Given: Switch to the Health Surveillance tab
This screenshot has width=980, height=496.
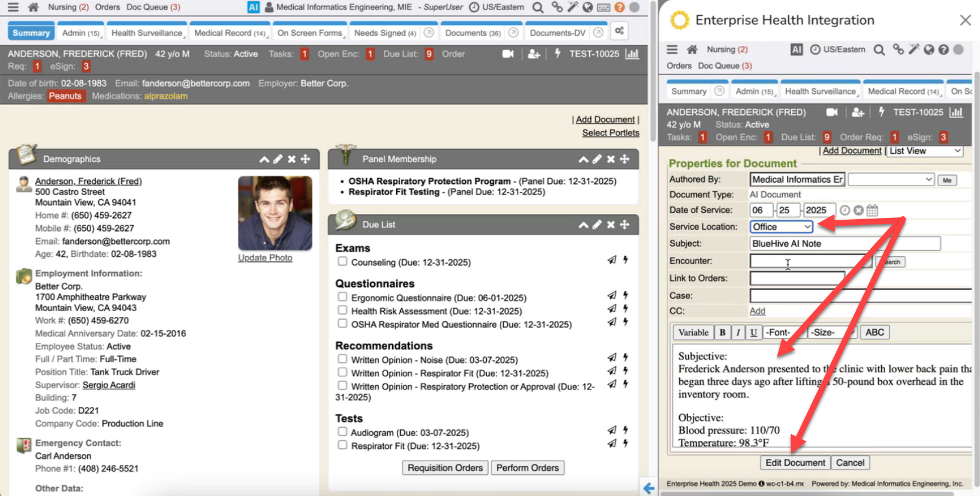Looking at the screenshot, I should point(147,33).
